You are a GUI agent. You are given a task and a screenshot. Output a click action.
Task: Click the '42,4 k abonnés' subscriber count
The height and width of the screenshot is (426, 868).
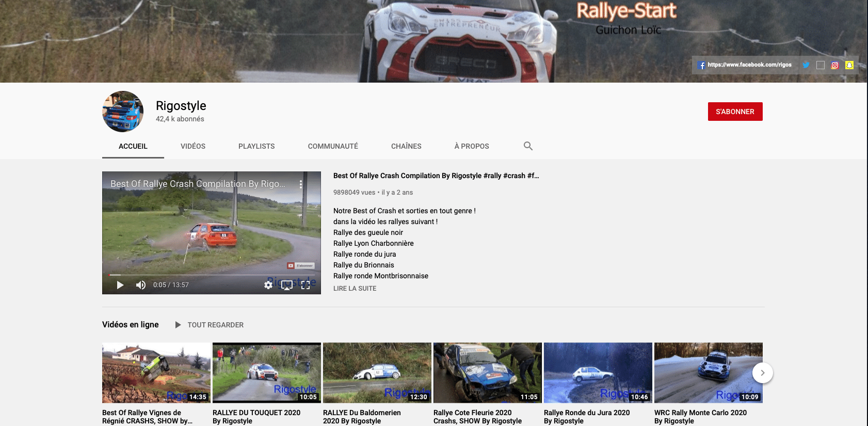click(x=180, y=119)
